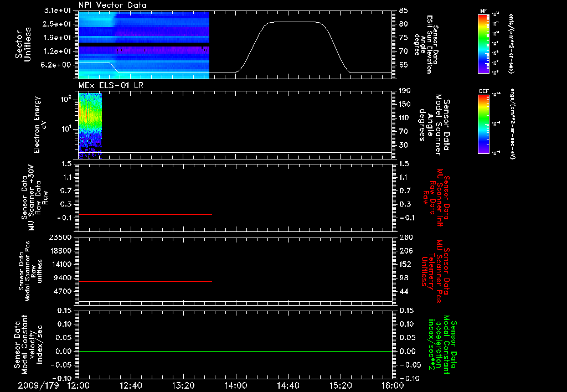Click the "80" elevation angle tick label

coord(404,24)
